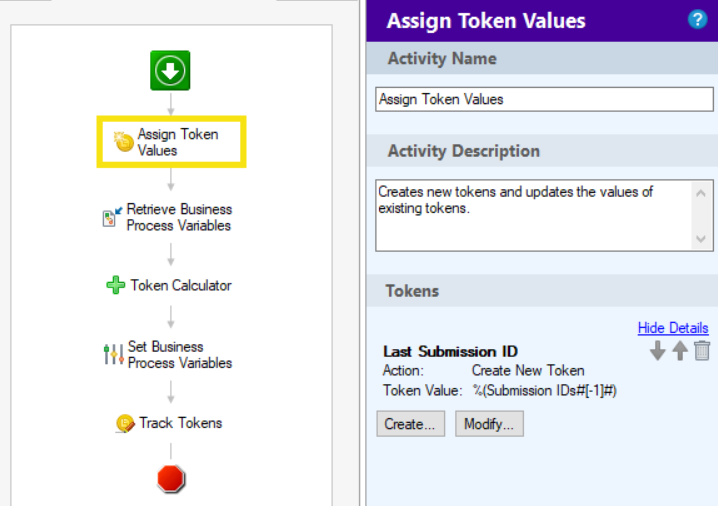Viewport: 718px width, 506px height.
Task: Select the Set Business Process Variables icon
Action: 113,354
